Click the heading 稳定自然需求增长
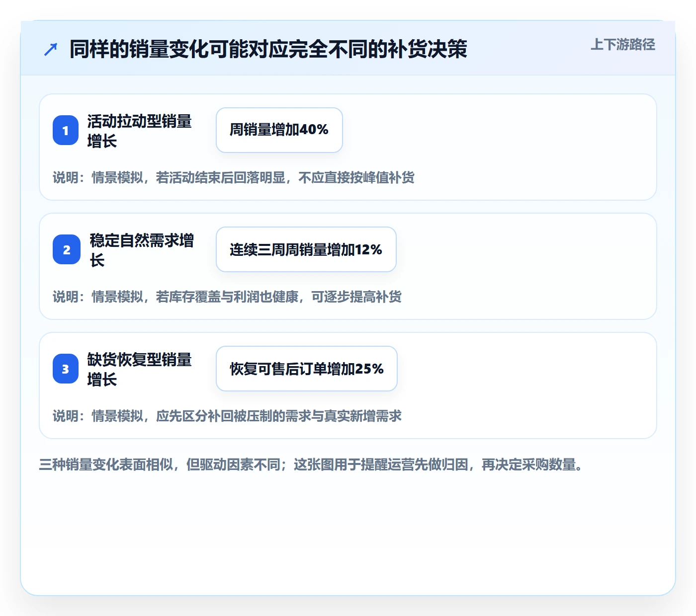This screenshot has width=696, height=616. click(142, 250)
